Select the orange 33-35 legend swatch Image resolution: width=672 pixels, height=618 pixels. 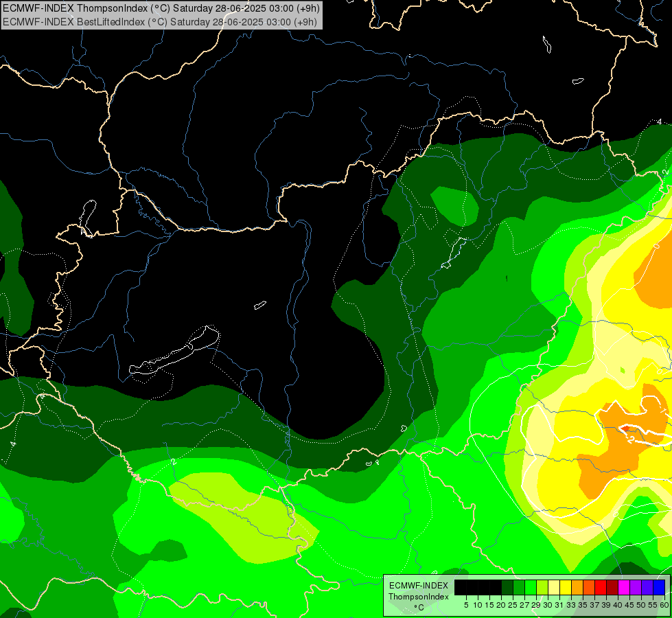point(577,587)
